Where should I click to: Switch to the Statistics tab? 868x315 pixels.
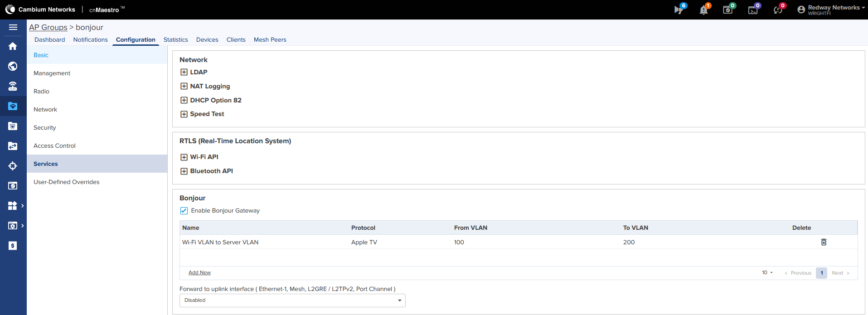click(176, 40)
